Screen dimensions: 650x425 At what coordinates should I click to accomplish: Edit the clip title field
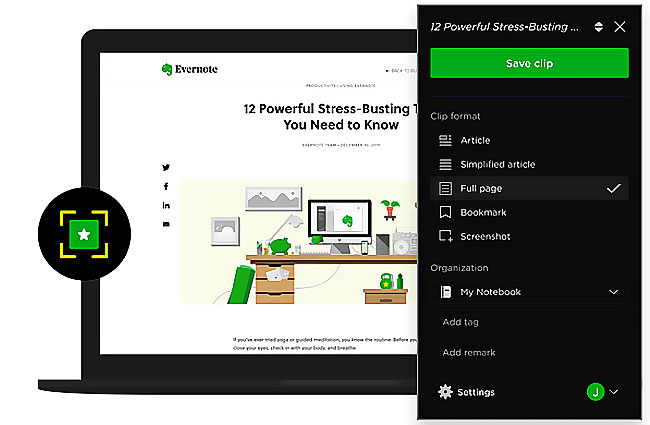[504, 27]
